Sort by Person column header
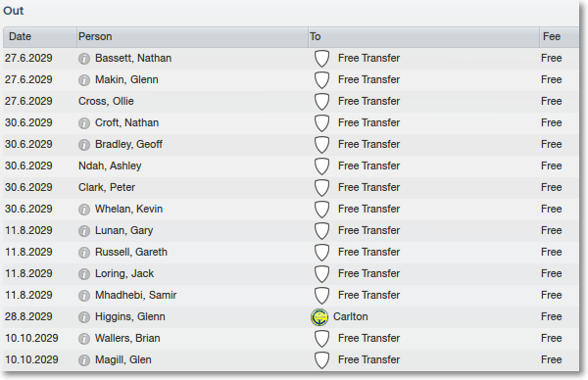This screenshot has height=380, width=588. [x=192, y=36]
